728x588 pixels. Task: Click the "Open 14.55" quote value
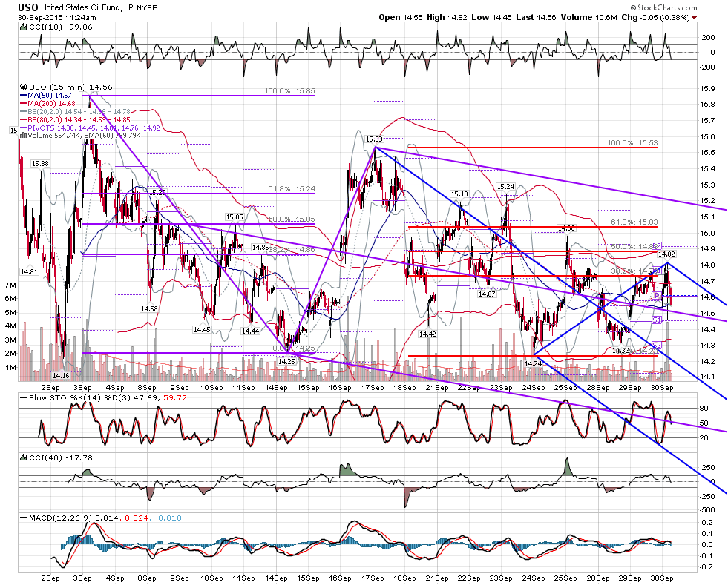click(401, 17)
